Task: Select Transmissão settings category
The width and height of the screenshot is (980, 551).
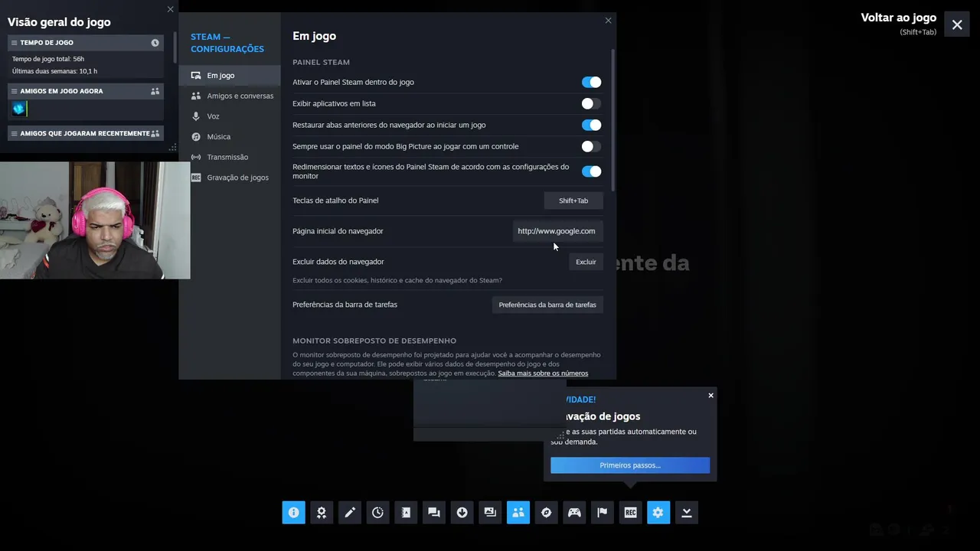Action: pyautogui.click(x=230, y=157)
